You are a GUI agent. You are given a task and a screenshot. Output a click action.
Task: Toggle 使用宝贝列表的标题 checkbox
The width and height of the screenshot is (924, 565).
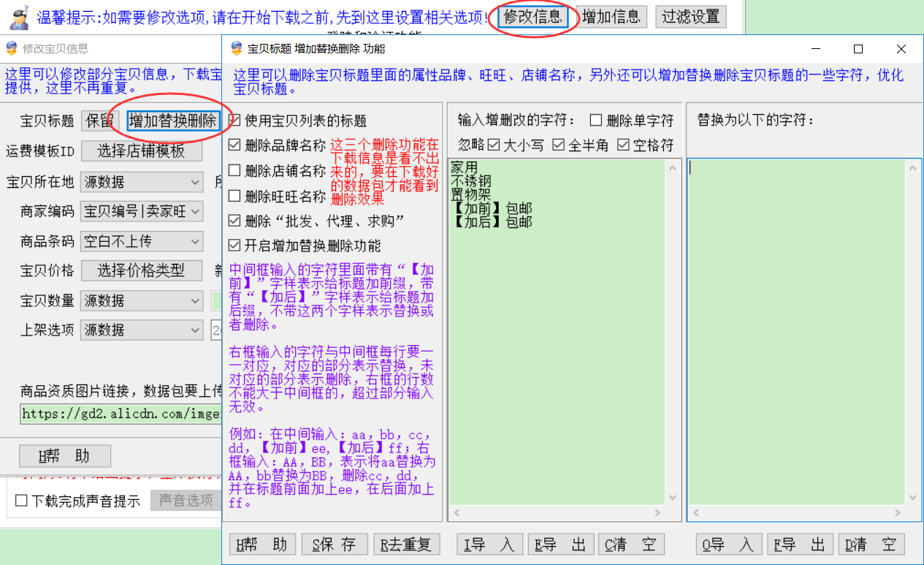click(234, 120)
